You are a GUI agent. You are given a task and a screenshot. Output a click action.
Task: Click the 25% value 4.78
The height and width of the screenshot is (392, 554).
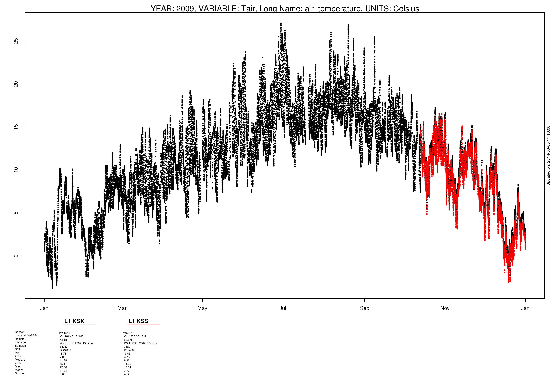[127, 357]
